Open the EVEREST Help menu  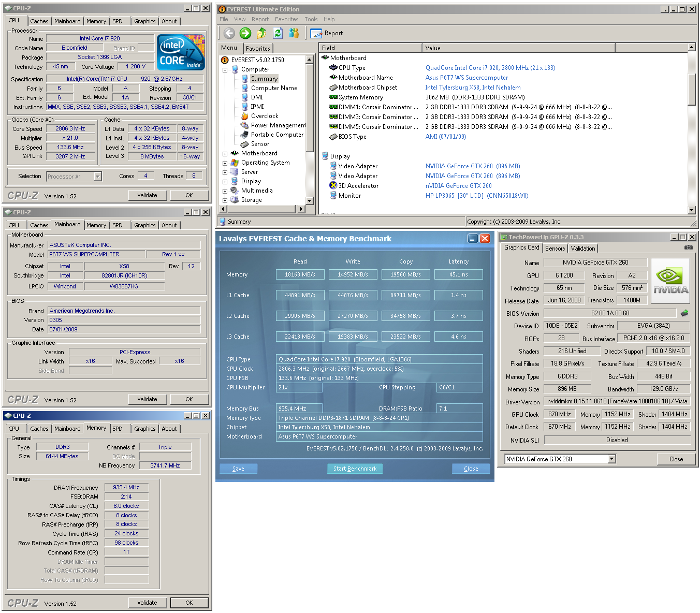[x=329, y=19]
